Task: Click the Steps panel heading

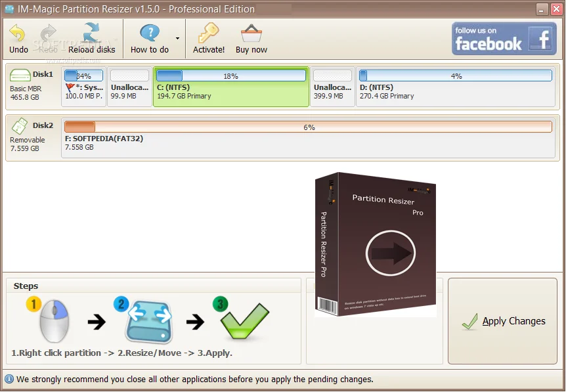Action: point(26,286)
